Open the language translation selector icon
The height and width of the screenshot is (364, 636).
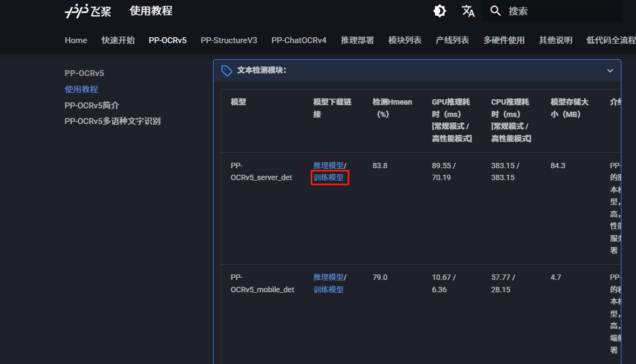(x=468, y=11)
